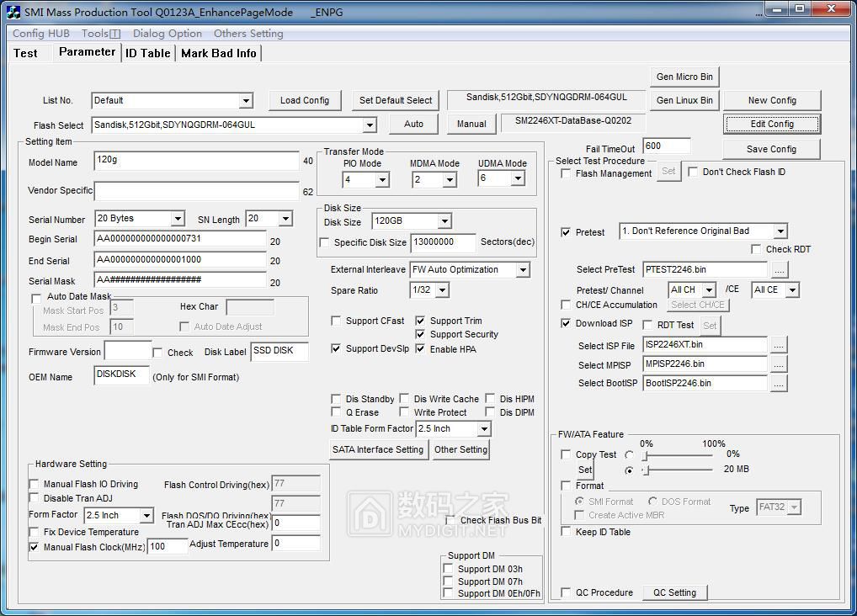Toggle the Pretest checkbox
This screenshot has width=857, height=616.
click(566, 231)
